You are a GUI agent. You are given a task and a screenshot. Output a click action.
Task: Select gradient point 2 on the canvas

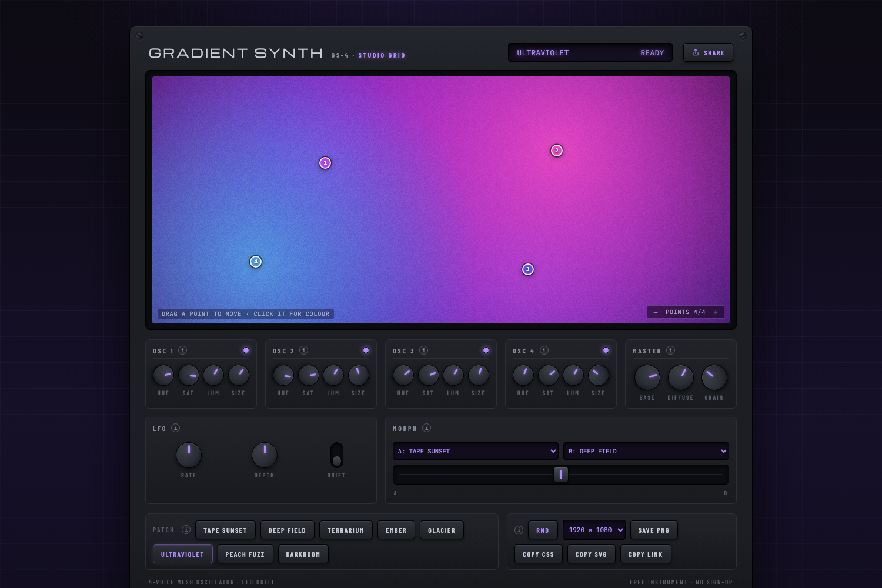point(557,151)
